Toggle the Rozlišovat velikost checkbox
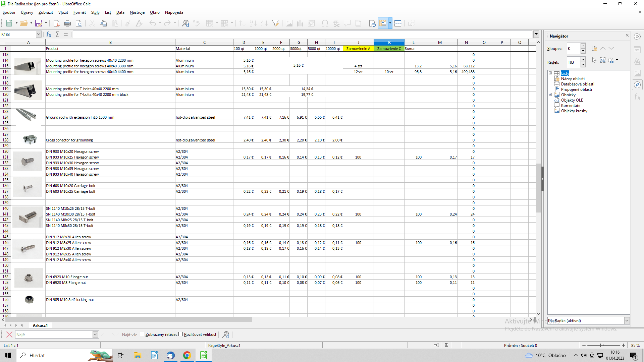 [181, 334]
